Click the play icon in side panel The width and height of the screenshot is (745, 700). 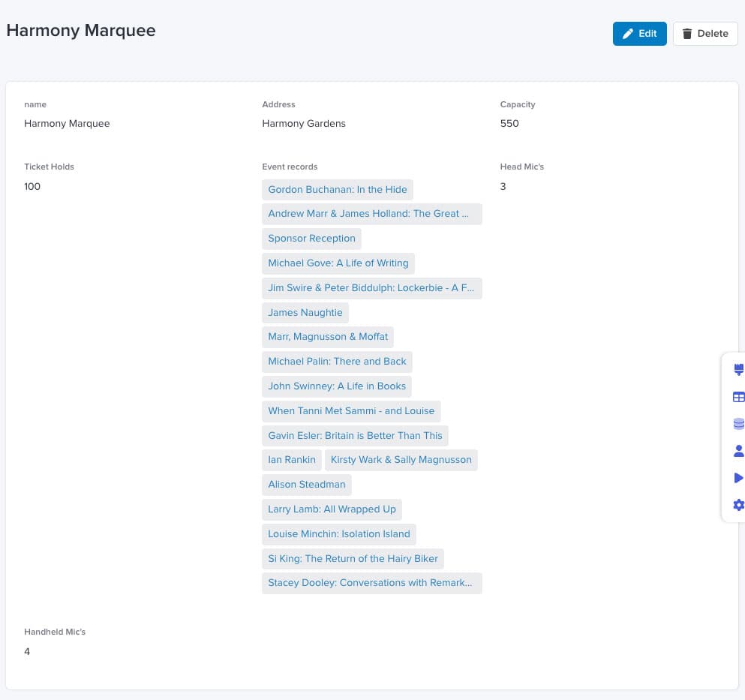coord(738,478)
